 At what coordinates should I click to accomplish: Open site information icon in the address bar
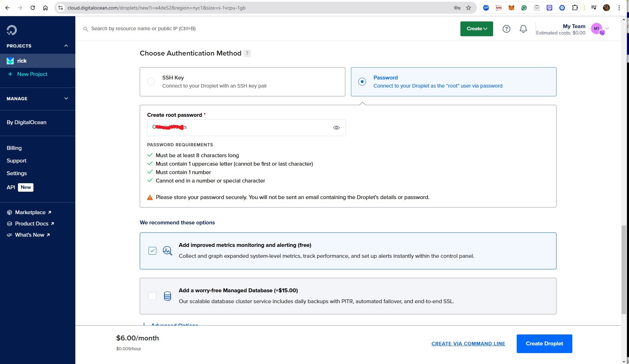pyautogui.click(x=61, y=8)
